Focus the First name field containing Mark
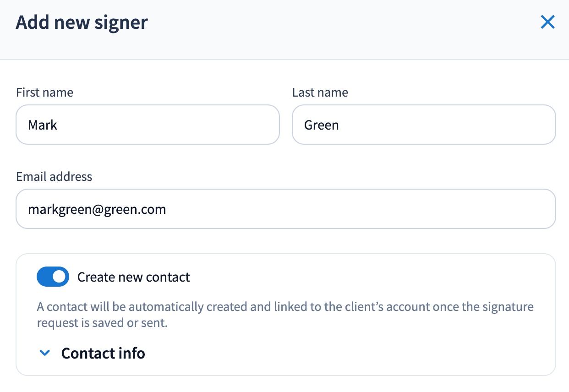The image size is (569, 392). coord(148,125)
